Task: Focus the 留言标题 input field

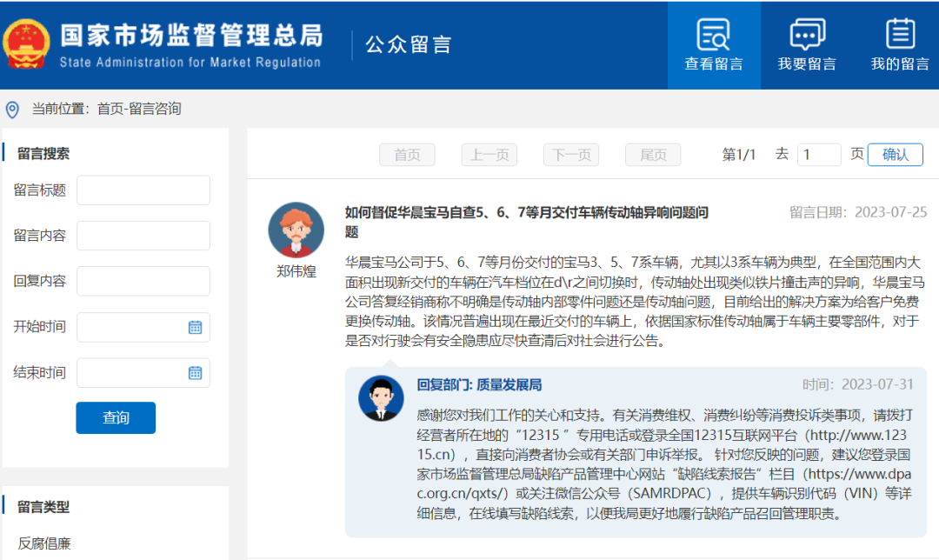Action: 143,190
